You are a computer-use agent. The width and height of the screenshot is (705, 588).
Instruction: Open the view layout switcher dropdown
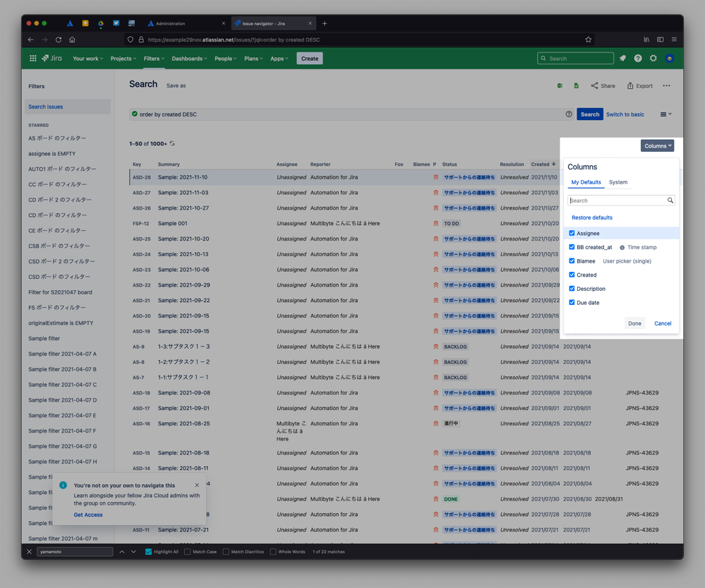tap(666, 114)
